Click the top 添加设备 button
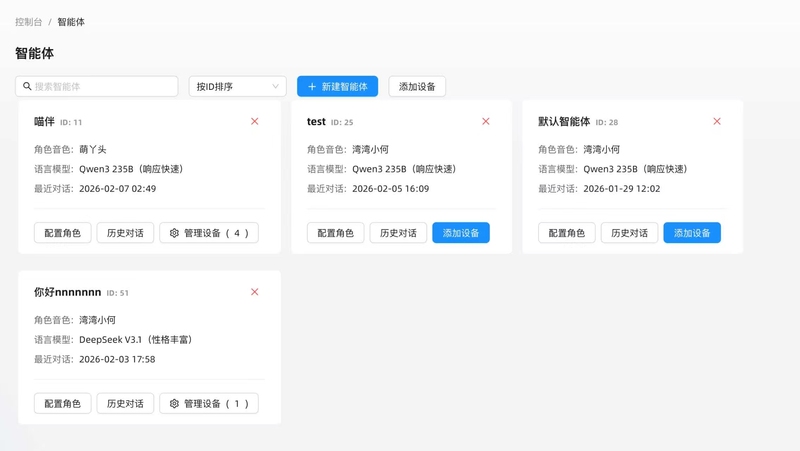This screenshot has width=800, height=451. click(x=417, y=87)
